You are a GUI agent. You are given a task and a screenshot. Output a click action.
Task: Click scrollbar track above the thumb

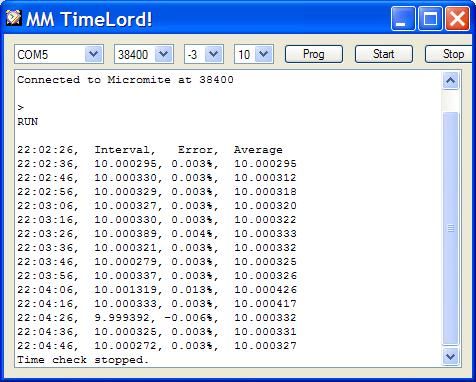(451, 101)
